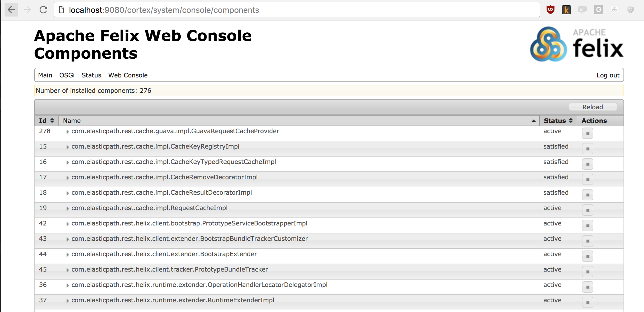Expand CacheRemoveDecoratorImpl row triangle
This screenshot has height=312, width=644.
pyautogui.click(x=68, y=178)
